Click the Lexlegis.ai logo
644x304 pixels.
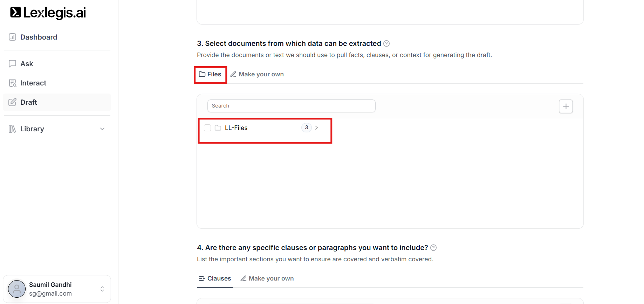pyautogui.click(x=48, y=13)
